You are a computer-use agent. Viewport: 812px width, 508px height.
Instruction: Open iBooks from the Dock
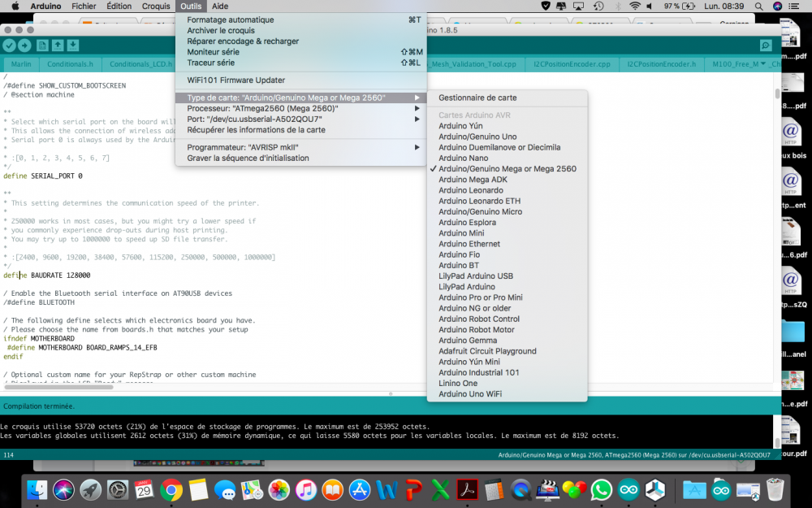point(332,490)
